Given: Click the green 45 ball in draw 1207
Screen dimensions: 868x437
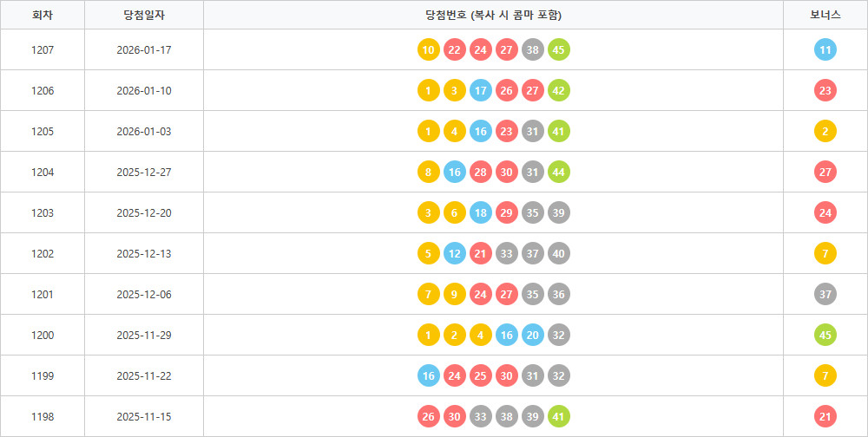Looking at the screenshot, I should tap(559, 50).
